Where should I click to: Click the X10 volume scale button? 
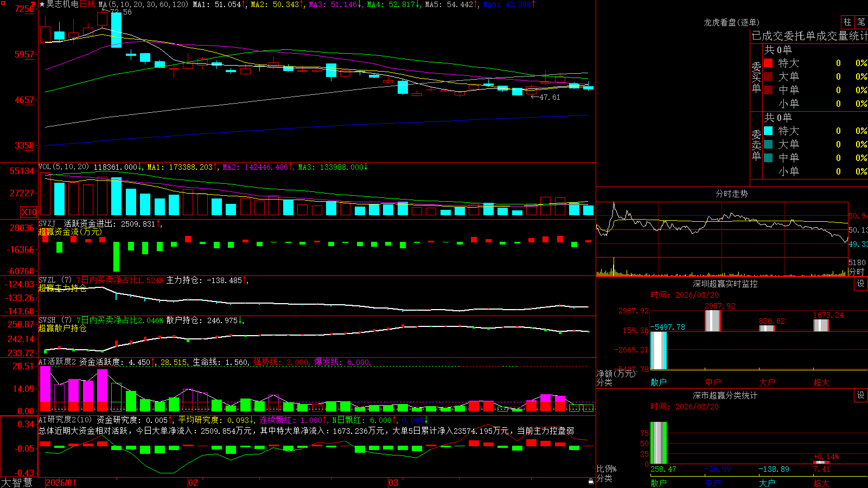[x=29, y=212]
